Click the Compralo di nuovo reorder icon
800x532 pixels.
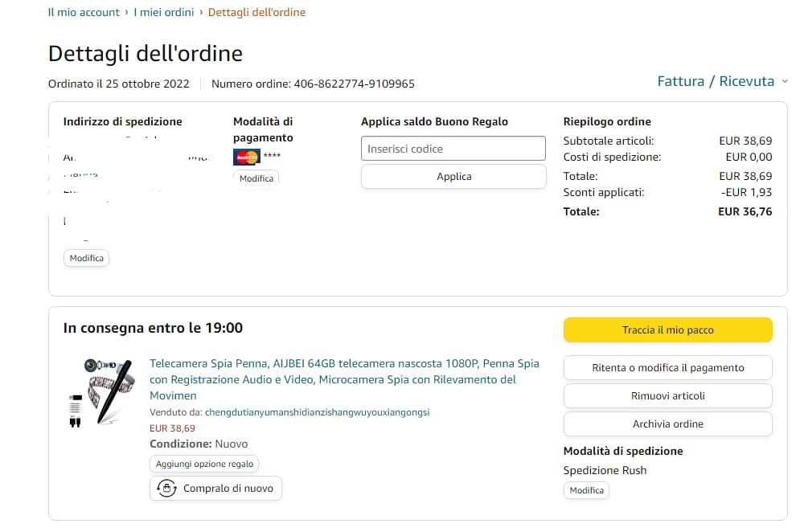coord(166,488)
